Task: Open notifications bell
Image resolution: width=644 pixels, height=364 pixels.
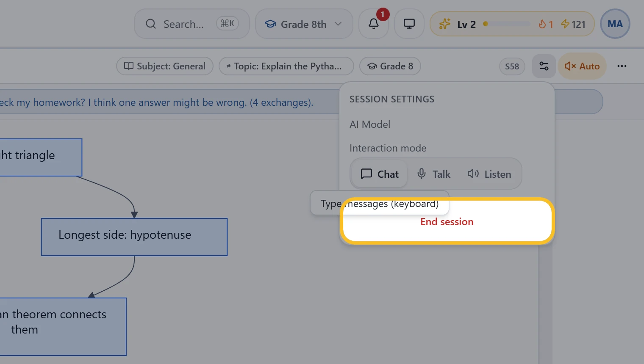Action: (373, 24)
